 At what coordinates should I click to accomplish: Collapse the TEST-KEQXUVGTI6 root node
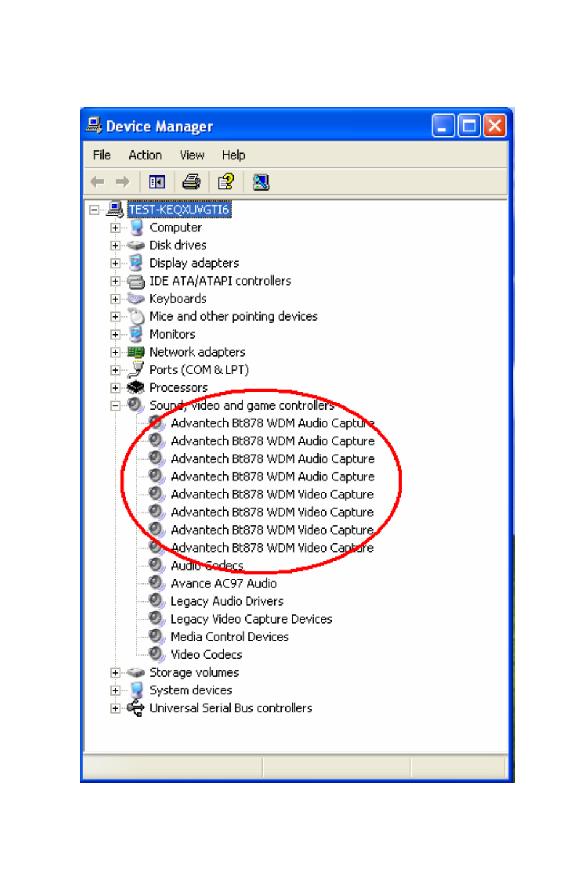(94, 210)
